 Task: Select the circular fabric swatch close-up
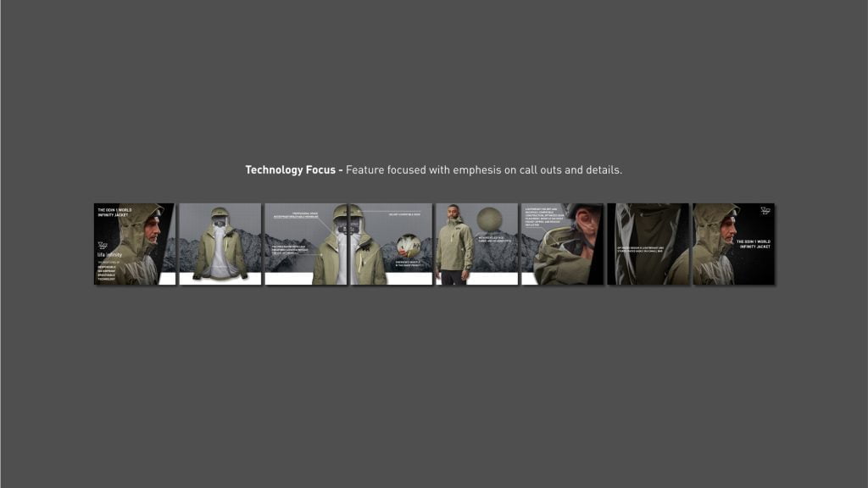point(489,219)
